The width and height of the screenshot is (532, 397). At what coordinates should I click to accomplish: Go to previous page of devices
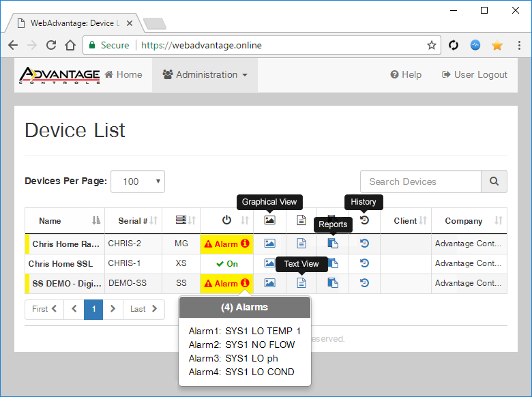point(74,309)
